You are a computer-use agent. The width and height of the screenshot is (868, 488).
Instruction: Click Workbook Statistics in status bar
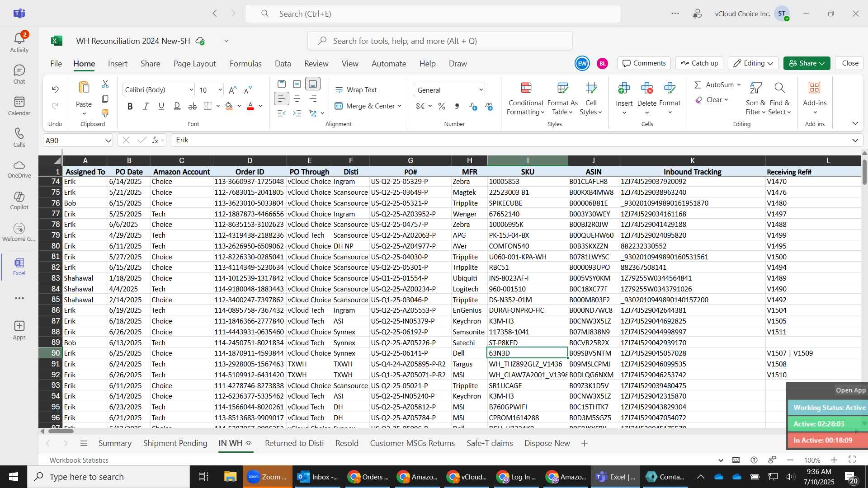[79, 460]
